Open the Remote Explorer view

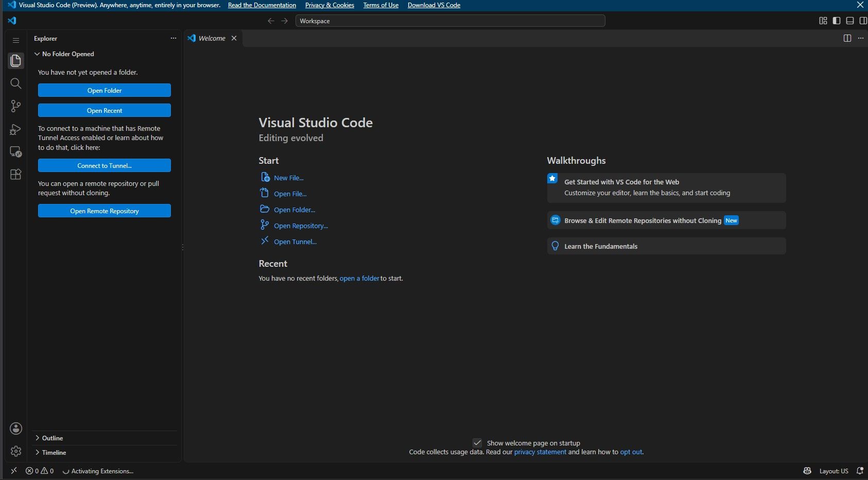pos(16,151)
